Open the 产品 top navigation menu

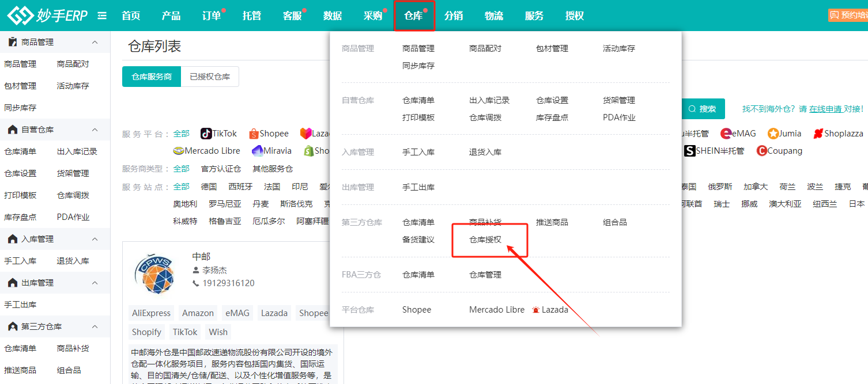171,16
